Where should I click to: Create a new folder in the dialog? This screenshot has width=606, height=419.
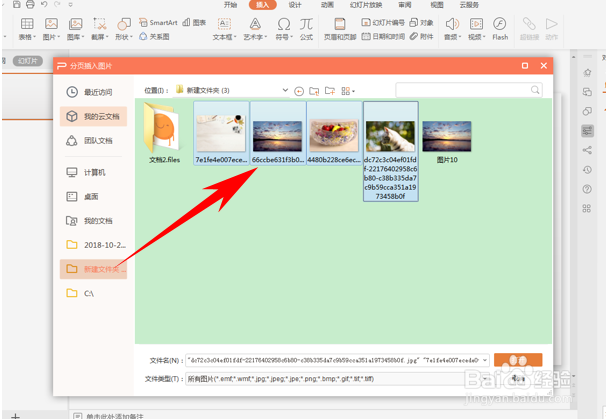click(330, 91)
